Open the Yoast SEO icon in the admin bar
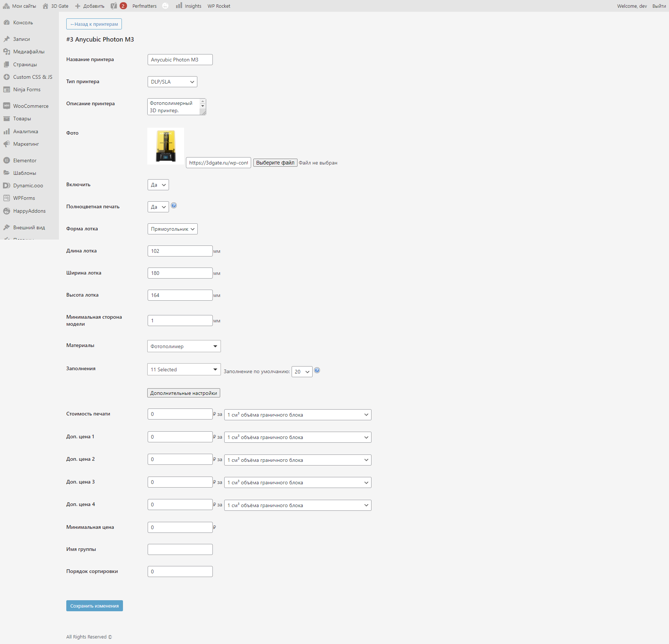 pyautogui.click(x=114, y=6)
